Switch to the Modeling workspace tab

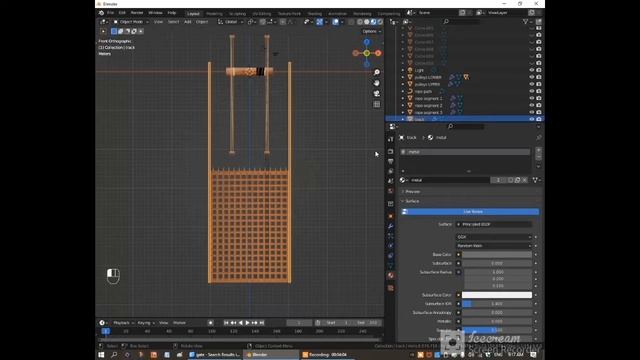pos(214,13)
